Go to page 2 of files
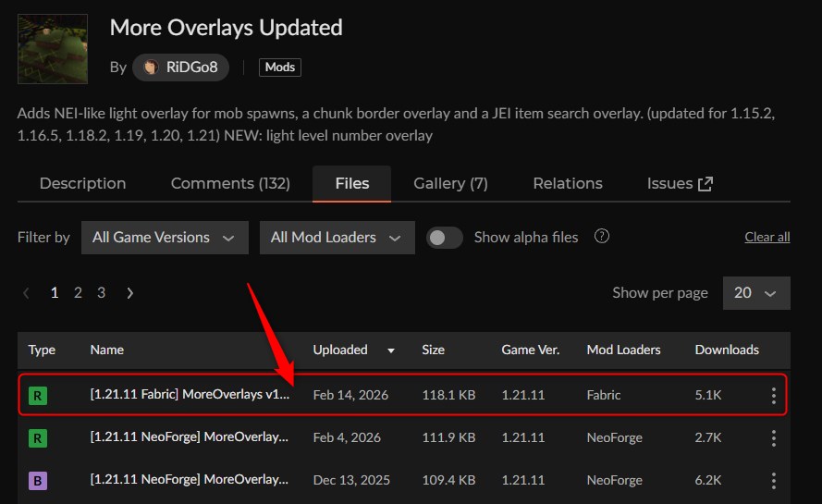Screen dimensions: 822x504 78,292
